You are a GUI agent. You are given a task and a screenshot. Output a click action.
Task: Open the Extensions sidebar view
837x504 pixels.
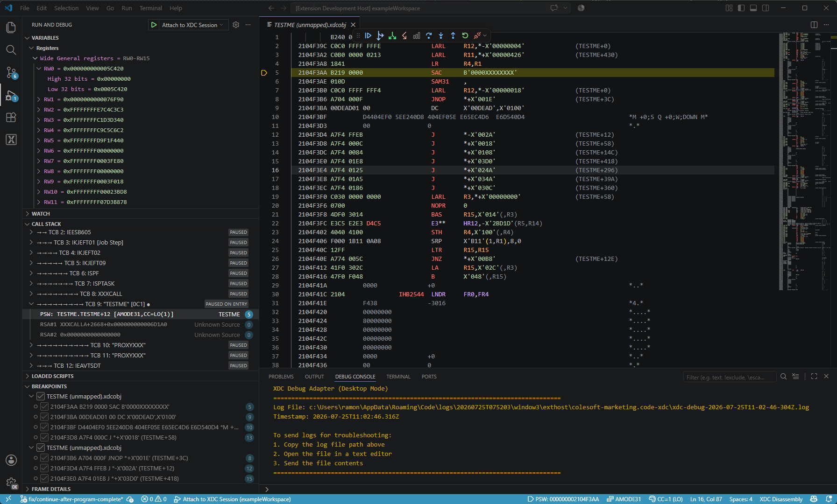pos(11,117)
